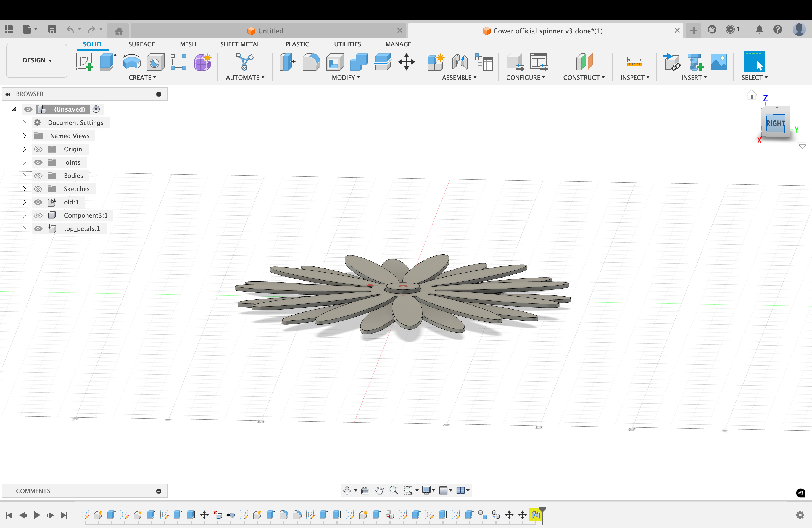Click the Joint tool in Assemble
Viewport: 812px width, 528px height.
(x=460, y=62)
